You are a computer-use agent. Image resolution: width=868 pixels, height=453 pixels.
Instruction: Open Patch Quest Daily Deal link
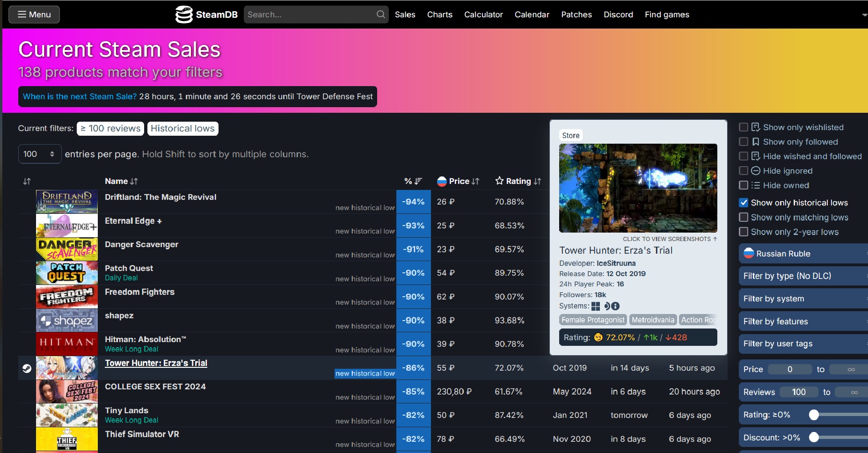(x=121, y=278)
